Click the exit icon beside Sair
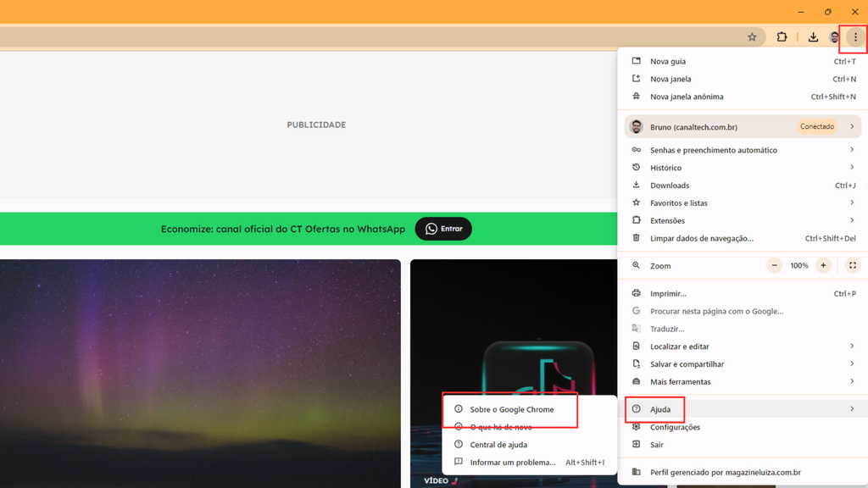The width and height of the screenshot is (868, 488). pyautogui.click(x=636, y=444)
